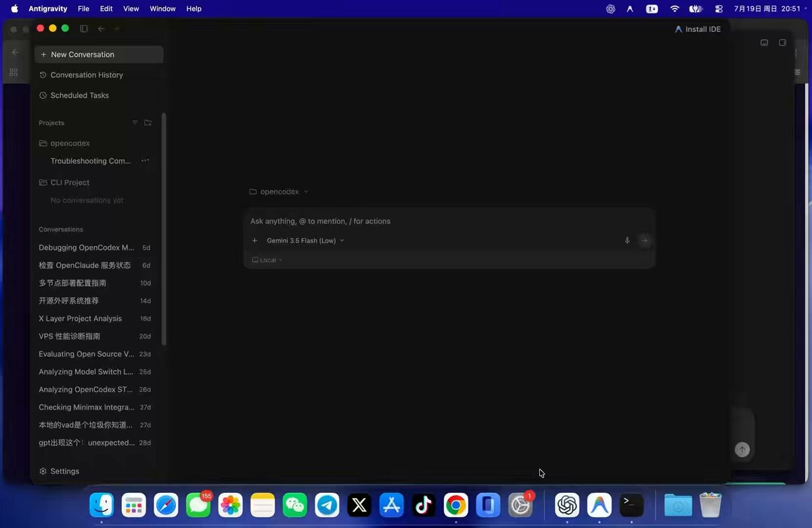812x528 pixels.
Task: Click the plus attach icon in prompt box
Action: (254, 240)
